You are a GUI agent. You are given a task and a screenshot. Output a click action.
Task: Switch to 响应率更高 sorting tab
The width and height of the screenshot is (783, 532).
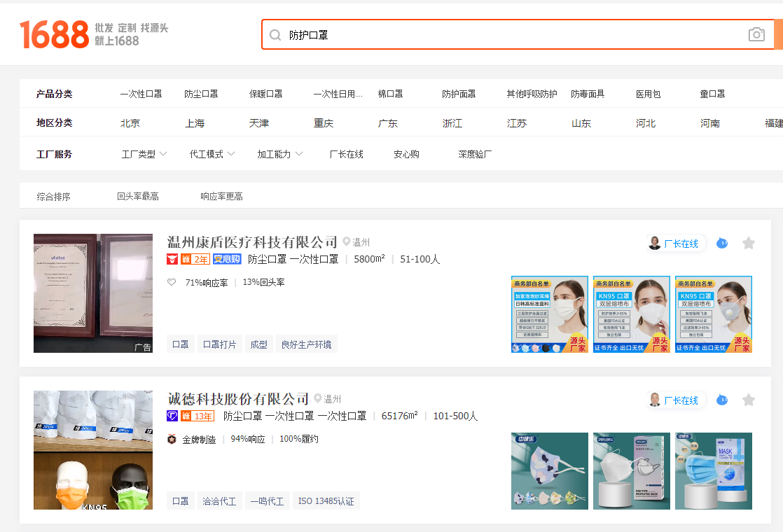click(x=221, y=197)
